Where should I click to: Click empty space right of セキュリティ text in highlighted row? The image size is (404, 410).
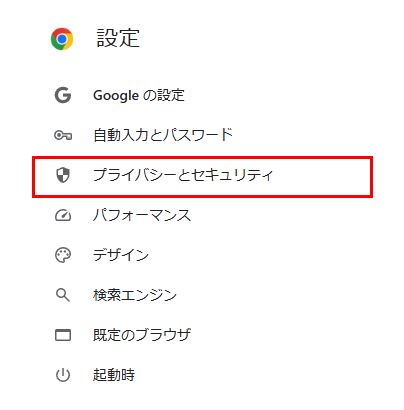pyautogui.click(x=322, y=176)
